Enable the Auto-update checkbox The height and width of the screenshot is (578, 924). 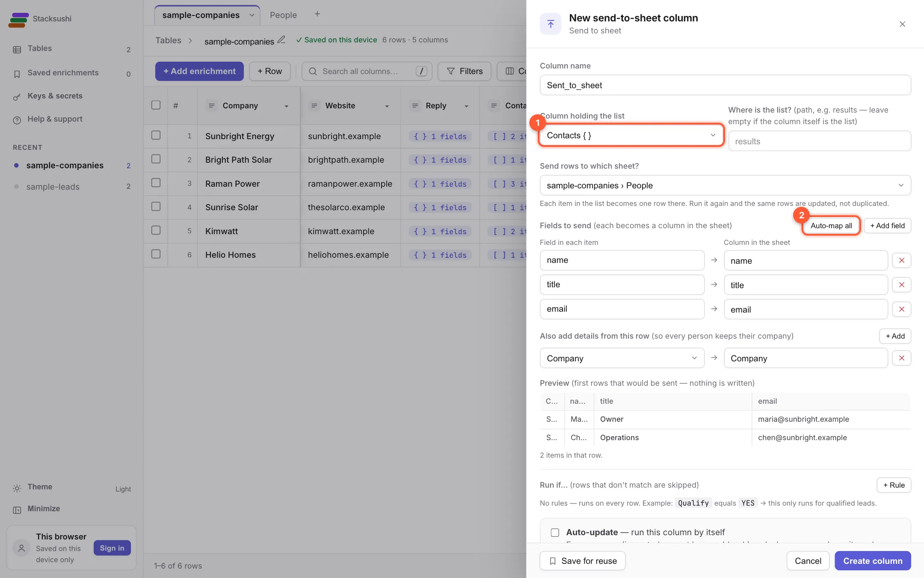[555, 532]
